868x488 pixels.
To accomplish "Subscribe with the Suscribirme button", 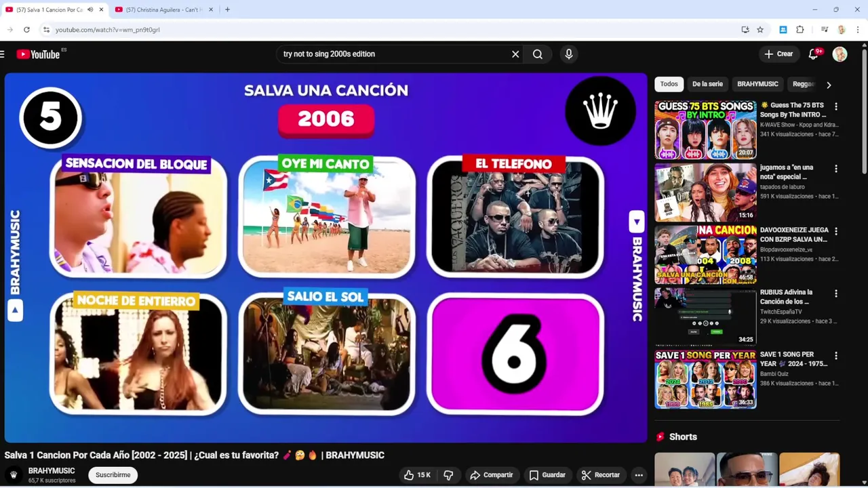I will point(113,475).
